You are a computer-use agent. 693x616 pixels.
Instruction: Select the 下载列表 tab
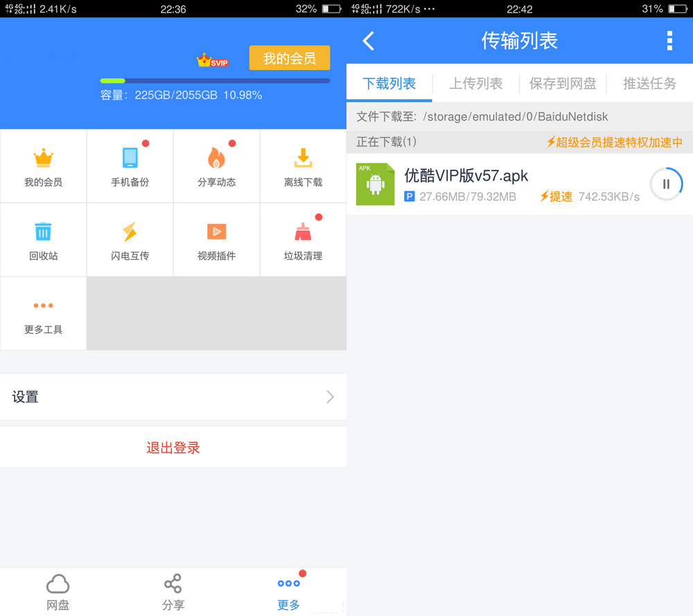point(389,83)
